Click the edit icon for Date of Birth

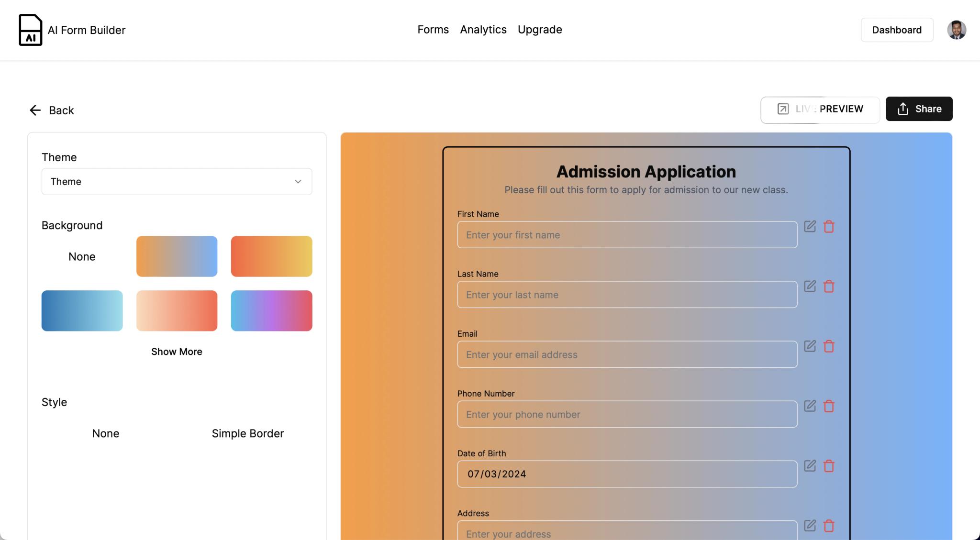click(810, 465)
